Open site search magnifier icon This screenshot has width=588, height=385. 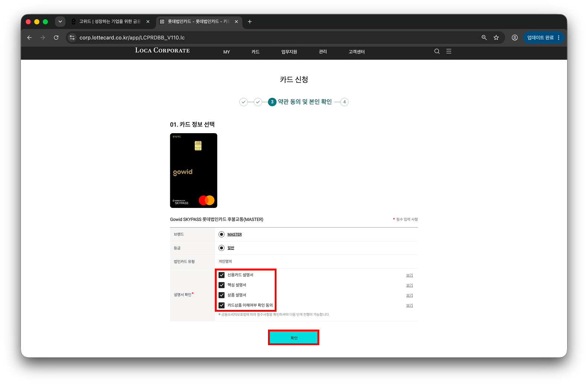point(437,51)
